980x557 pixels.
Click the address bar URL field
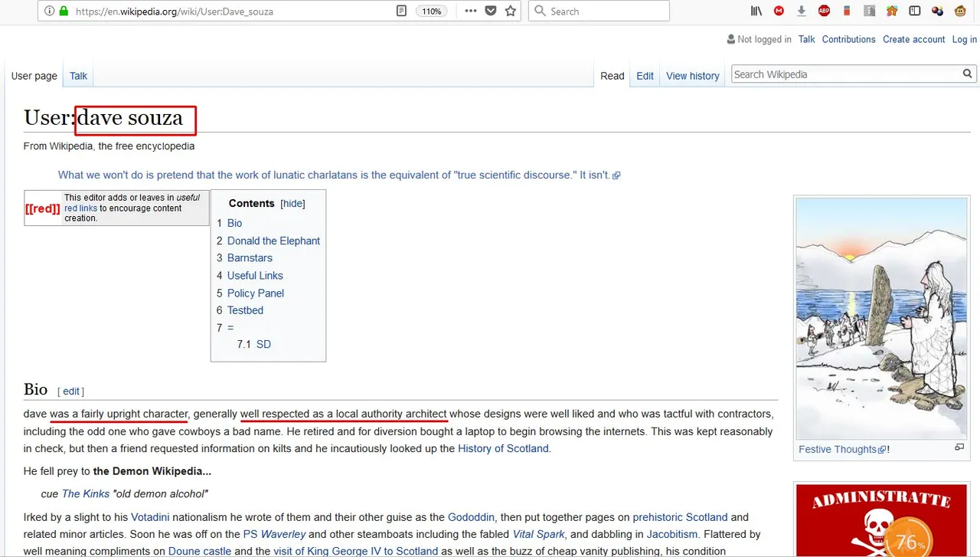230,11
